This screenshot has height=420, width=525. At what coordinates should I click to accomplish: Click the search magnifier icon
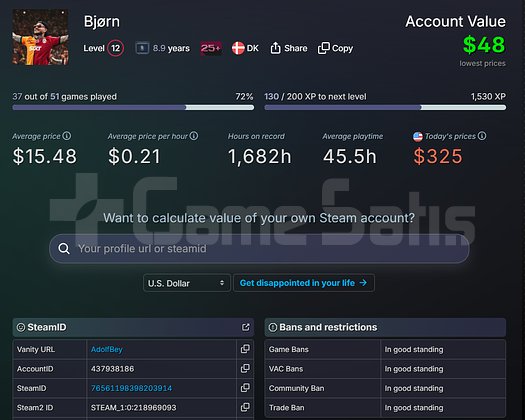64,249
